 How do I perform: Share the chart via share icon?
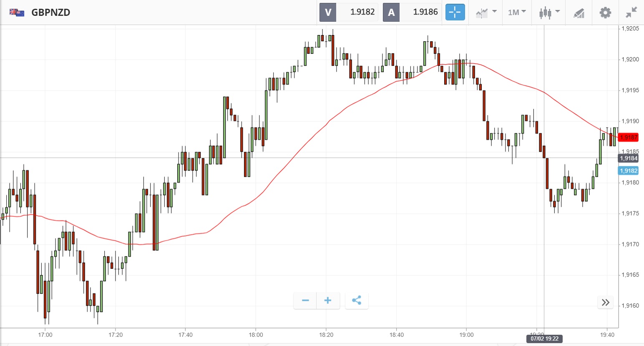[357, 301]
